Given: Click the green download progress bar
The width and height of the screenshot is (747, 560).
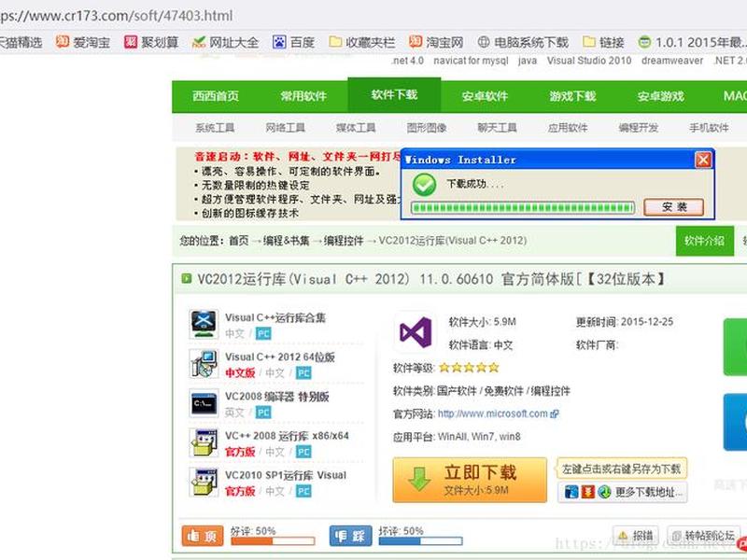Looking at the screenshot, I should 523,207.
